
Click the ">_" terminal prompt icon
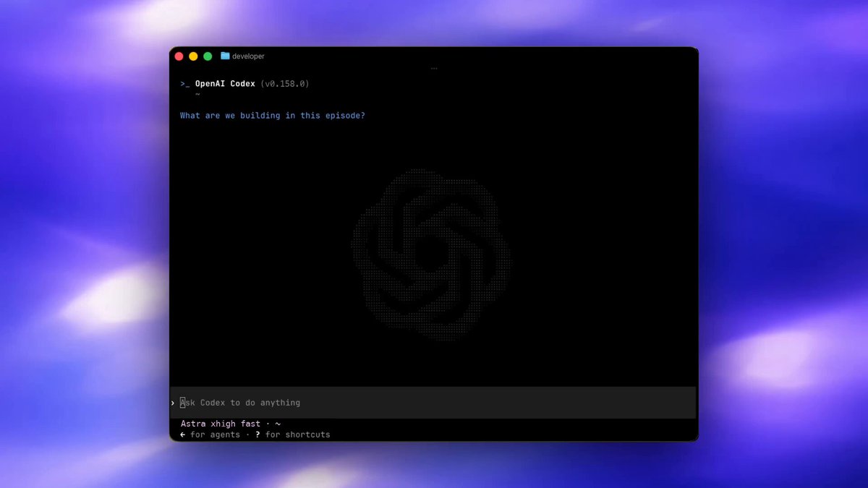(185, 84)
